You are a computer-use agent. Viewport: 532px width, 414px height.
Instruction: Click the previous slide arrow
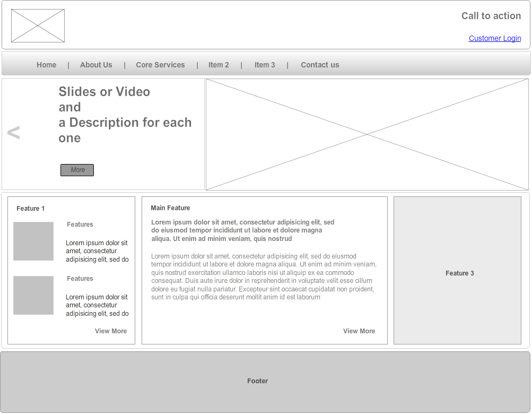(14, 133)
